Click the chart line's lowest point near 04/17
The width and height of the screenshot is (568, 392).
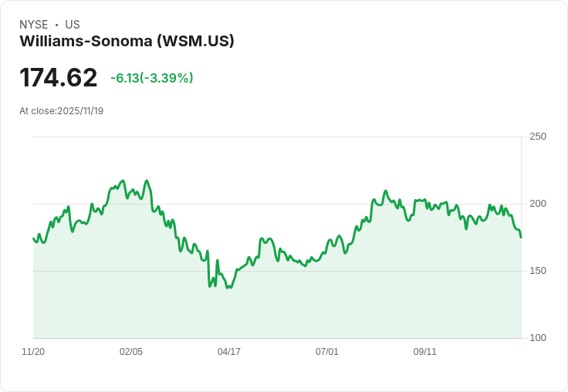(228, 288)
